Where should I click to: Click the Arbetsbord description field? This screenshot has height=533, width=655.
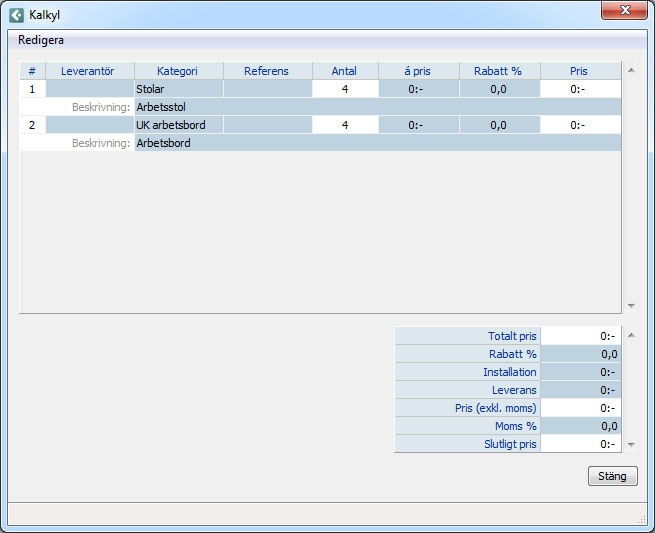pyautogui.click(x=377, y=143)
